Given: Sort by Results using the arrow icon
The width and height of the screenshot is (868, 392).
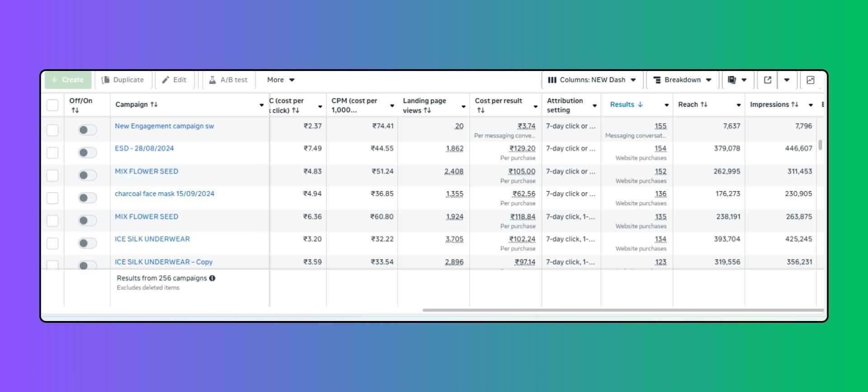Looking at the screenshot, I should point(640,104).
